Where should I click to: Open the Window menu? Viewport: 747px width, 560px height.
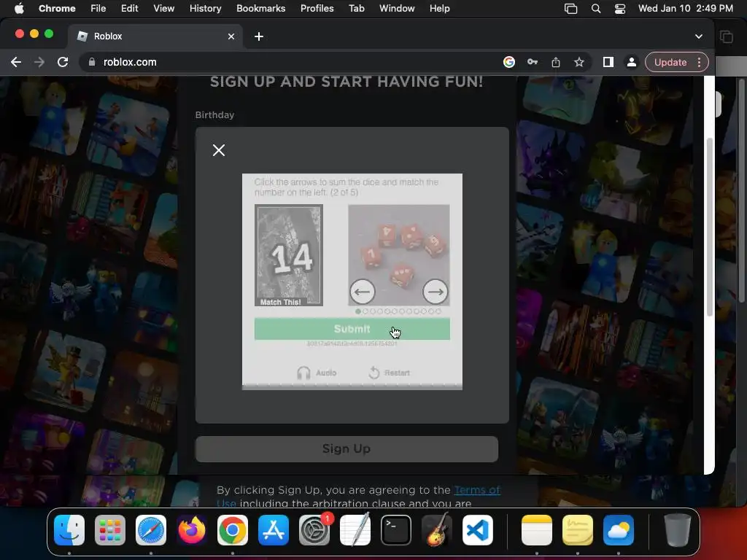click(x=397, y=9)
